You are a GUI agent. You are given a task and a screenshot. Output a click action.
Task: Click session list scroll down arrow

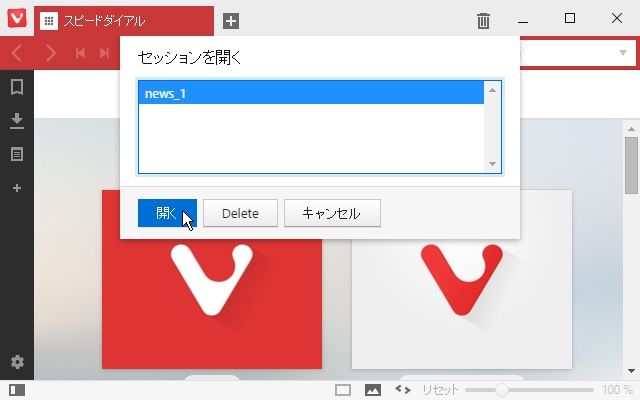[x=492, y=164]
